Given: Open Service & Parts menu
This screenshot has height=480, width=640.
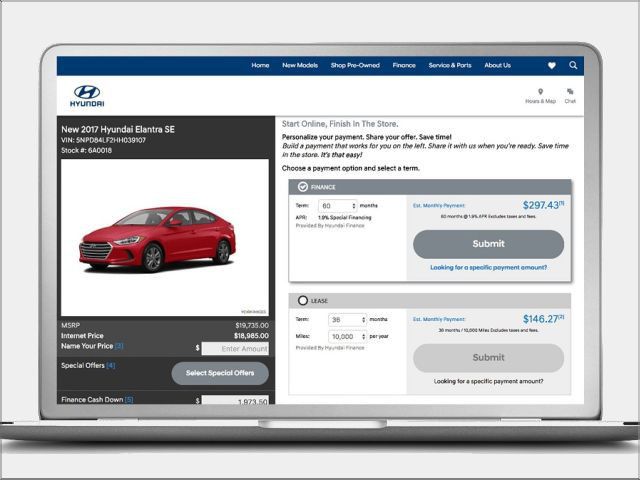Looking at the screenshot, I should click(450, 65).
